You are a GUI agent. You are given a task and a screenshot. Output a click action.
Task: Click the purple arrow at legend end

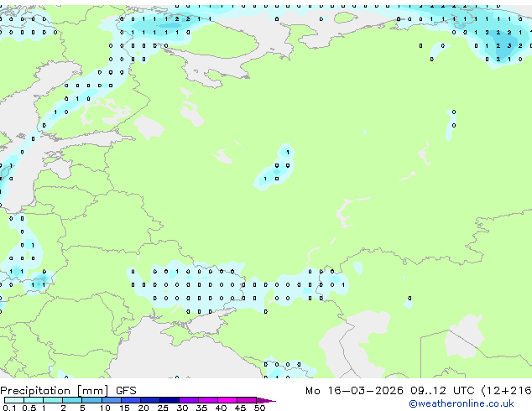point(266,400)
